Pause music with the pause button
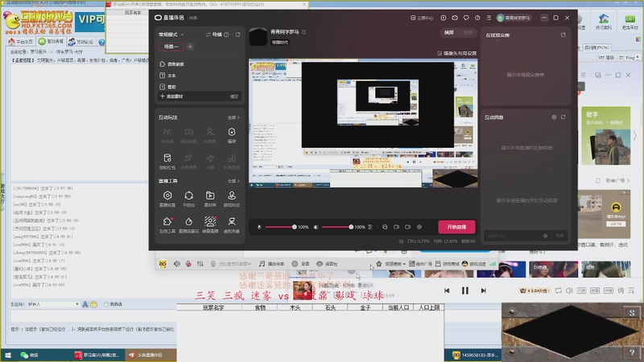The height and width of the screenshot is (362, 644). [x=465, y=290]
